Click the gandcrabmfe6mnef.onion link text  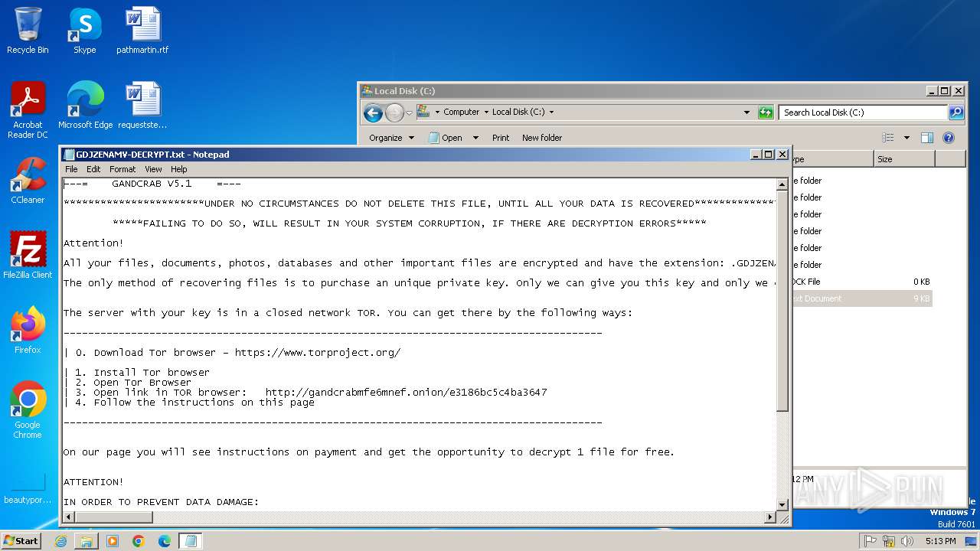[x=406, y=393]
